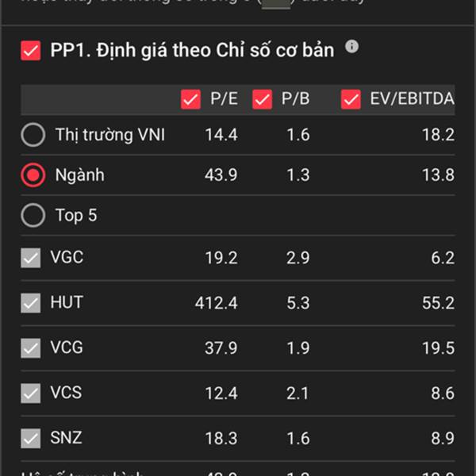Viewport: 476px width, 476px height.
Task: Click the HUT P/E value 412.4
Action: 216,303
